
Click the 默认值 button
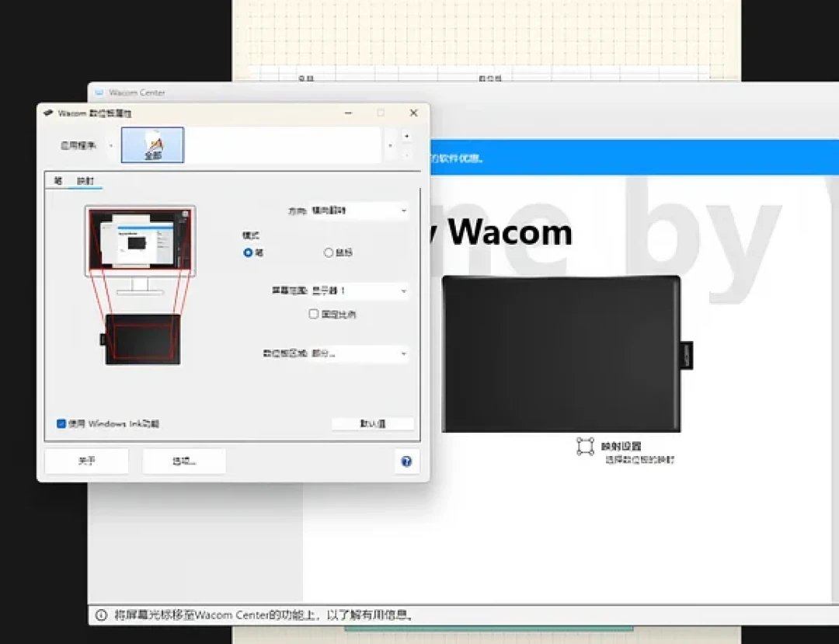pyautogui.click(x=373, y=423)
